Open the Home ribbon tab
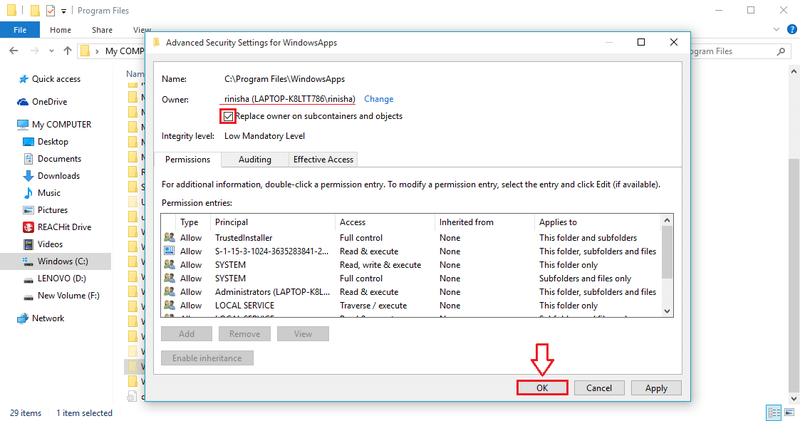This screenshot has width=800, height=421. click(x=60, y=30)
